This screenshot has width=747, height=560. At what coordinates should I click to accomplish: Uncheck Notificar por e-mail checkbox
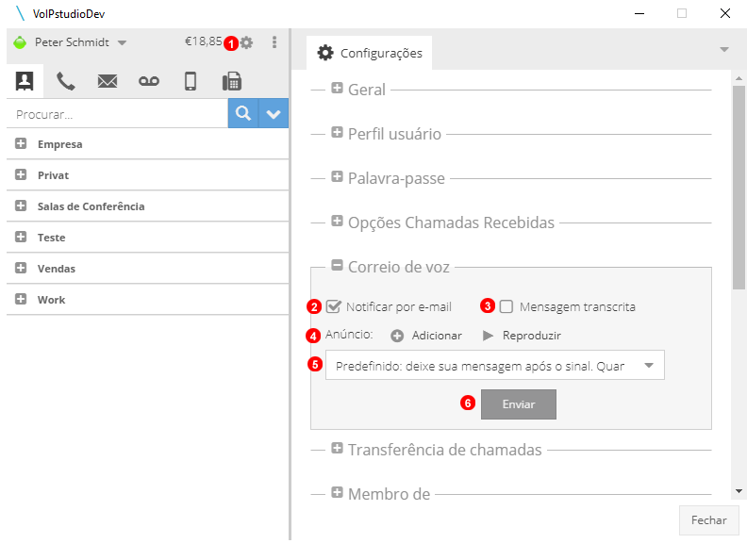click(334, 306)
